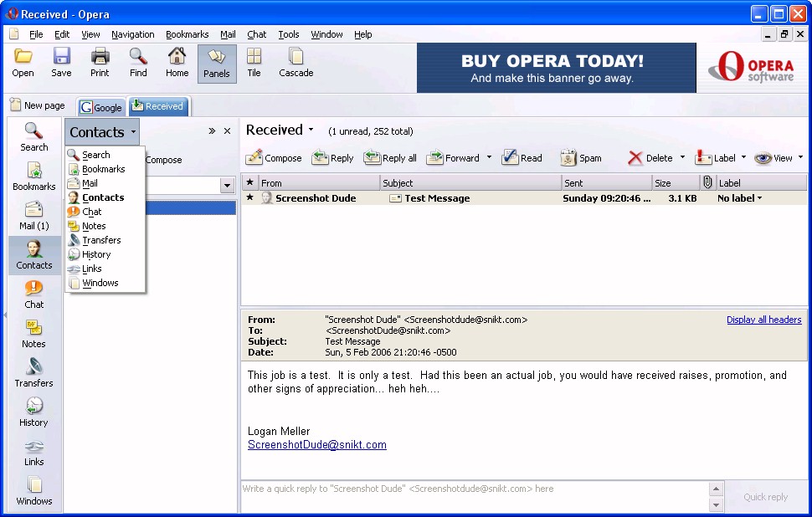Open the Transfers panel in sidebar

[x=33, y=372]
